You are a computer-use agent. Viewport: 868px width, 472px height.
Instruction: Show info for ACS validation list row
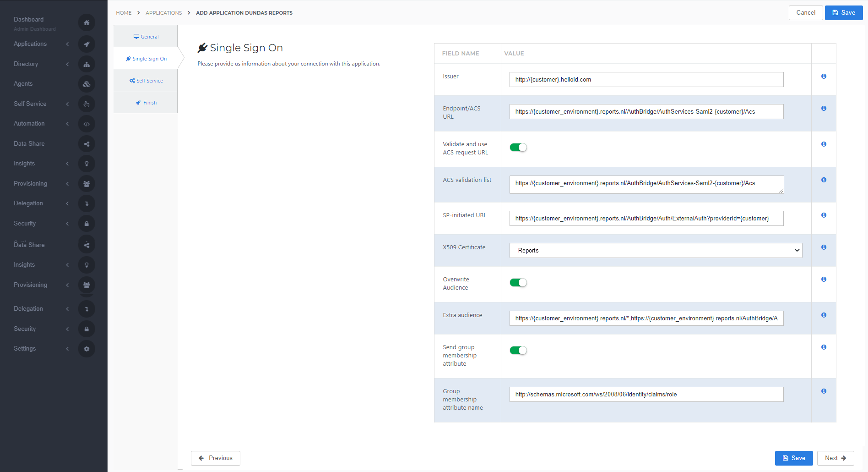coord(824,180)
